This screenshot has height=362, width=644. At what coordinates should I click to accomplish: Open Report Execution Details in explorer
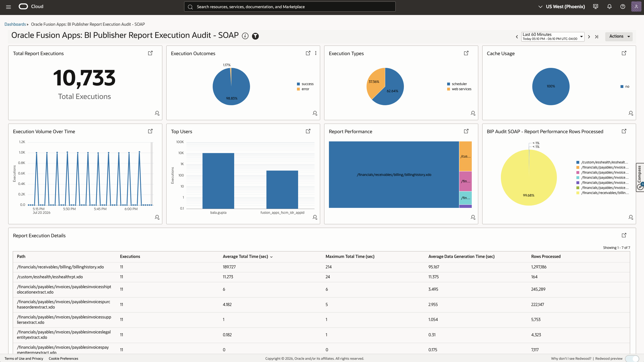coord(624,235)
